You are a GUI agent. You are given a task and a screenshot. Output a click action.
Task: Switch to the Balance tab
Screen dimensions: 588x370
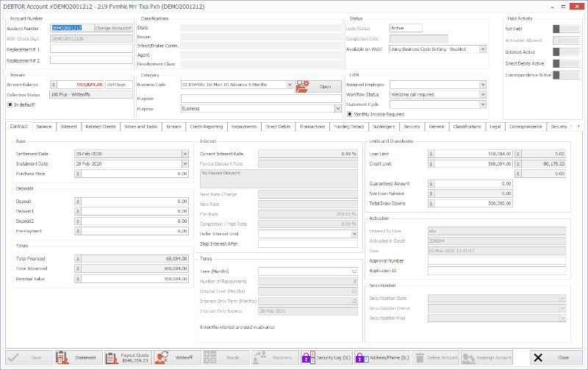[44, 127]
